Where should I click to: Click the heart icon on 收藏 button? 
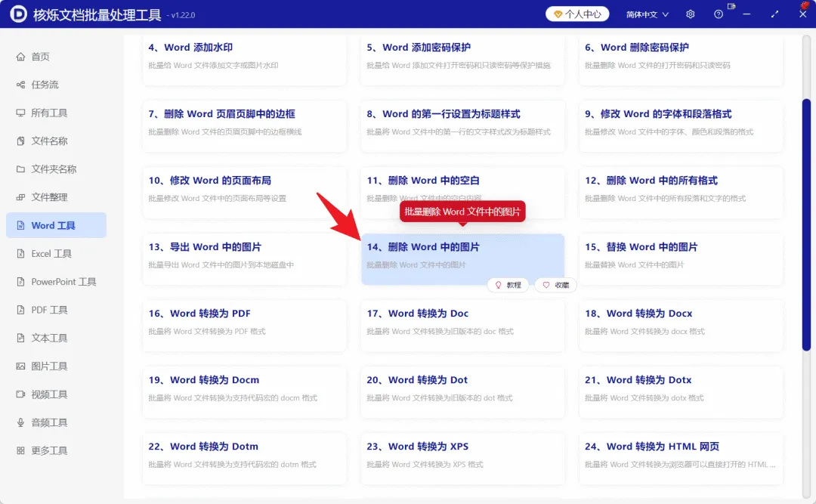click(546, 285)
